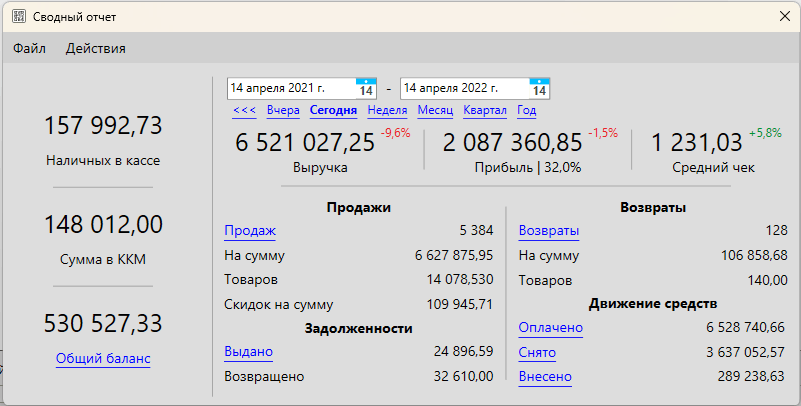Open the Файл menu
The width and height of the screenshot is (801, 406).
pyautogui.click(x=29, y=48)
